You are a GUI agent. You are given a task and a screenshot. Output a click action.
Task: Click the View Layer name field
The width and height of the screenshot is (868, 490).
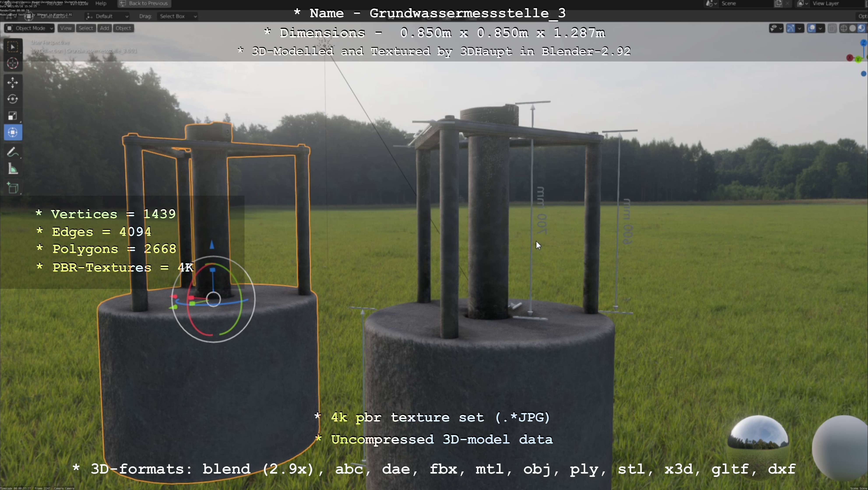837,3
